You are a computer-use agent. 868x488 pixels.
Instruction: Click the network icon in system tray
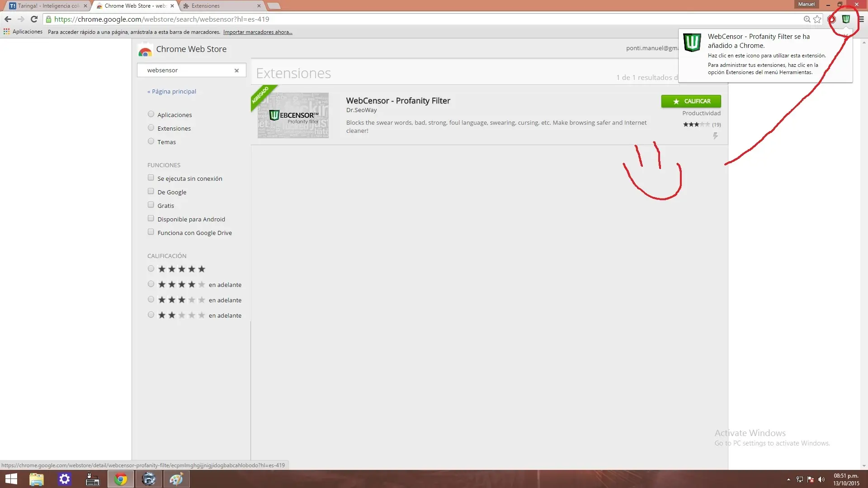[800, 479]
